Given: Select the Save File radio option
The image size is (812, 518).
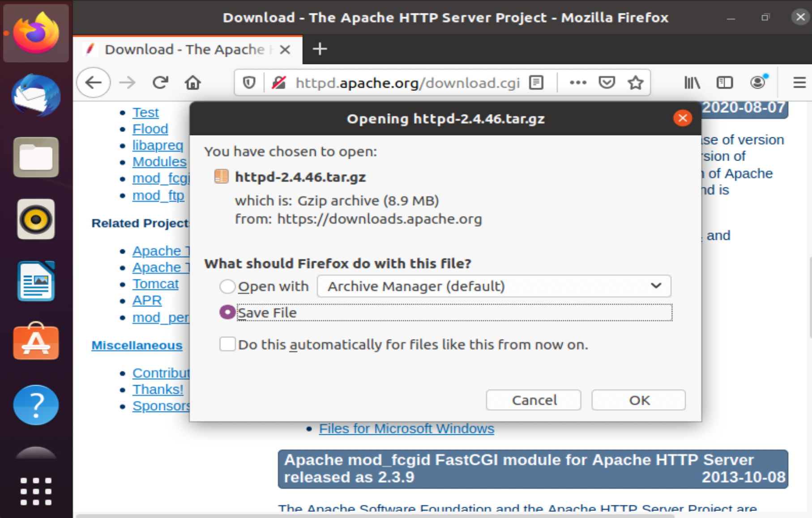Looking at the screenshot, I should click(x=227, y=312).
